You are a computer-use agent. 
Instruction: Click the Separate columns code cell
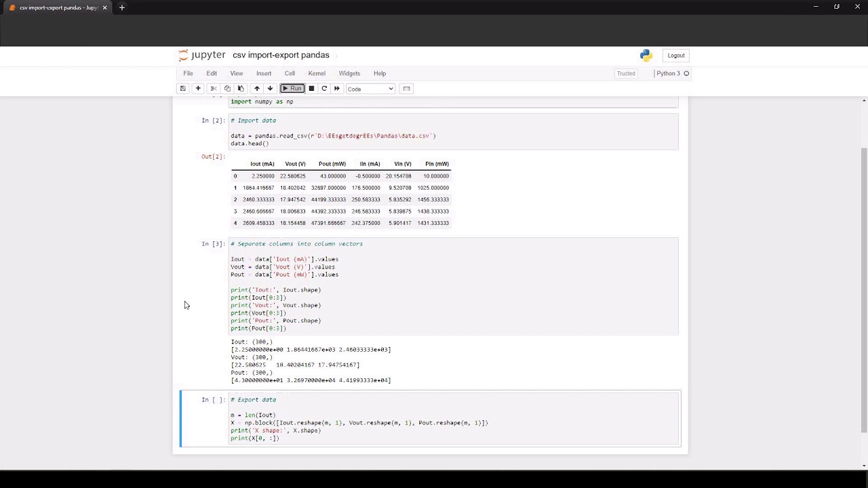pyautogui.click(x=454, y=286)
